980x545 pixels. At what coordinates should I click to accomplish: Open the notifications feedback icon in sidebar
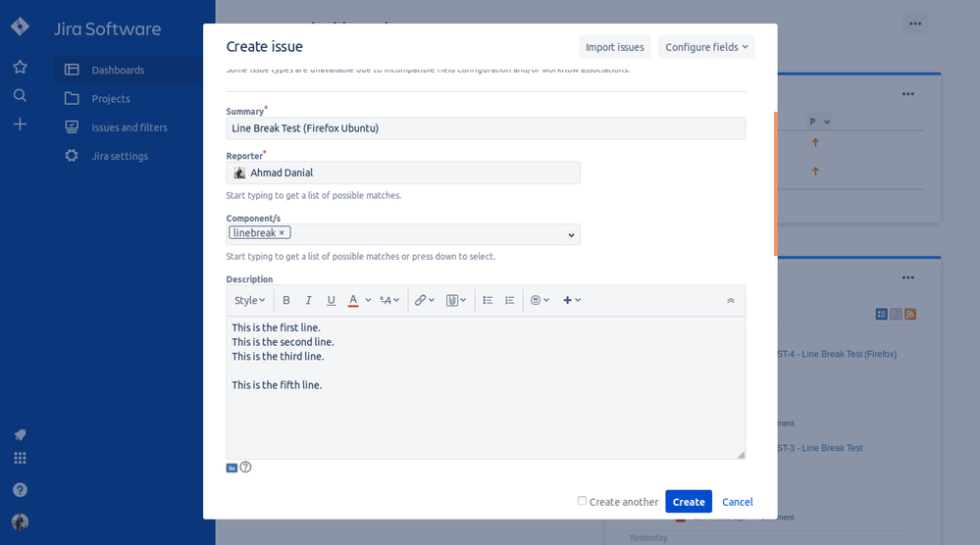pyautogui.click(x=20, y=434)
